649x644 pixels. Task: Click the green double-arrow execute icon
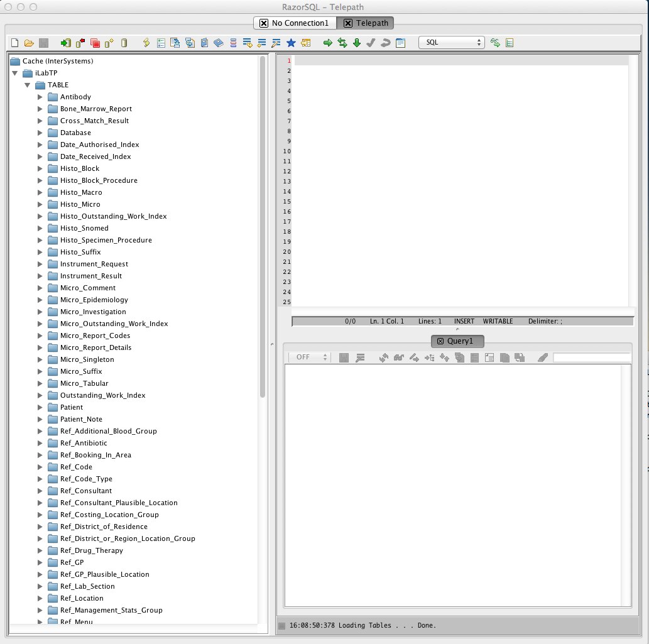[x=342, y=43]
